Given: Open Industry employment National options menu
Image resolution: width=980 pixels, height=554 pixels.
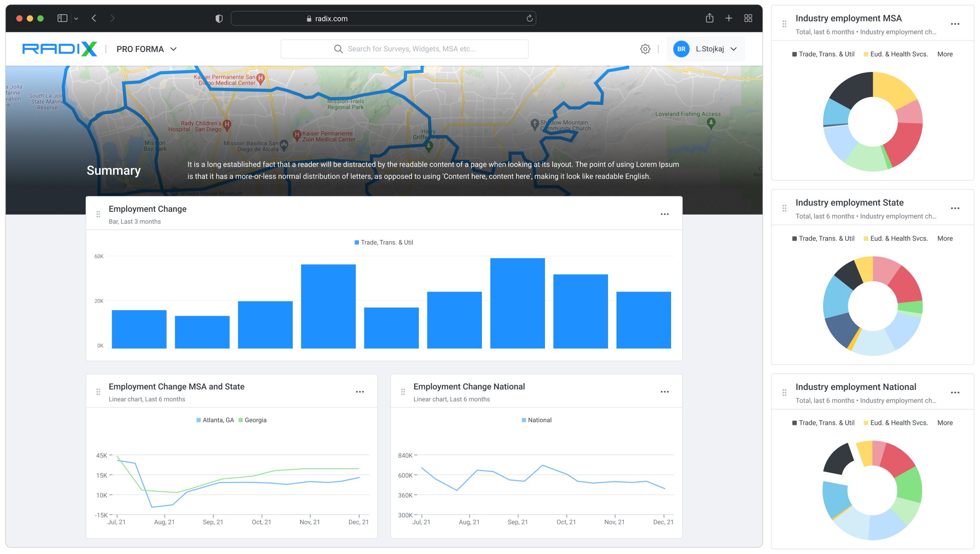Looking at the screenshot, I should coord(955,392).
